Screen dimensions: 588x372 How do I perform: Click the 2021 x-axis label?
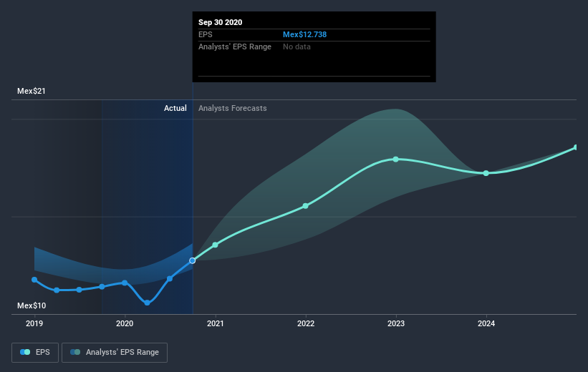coord(216,323)
